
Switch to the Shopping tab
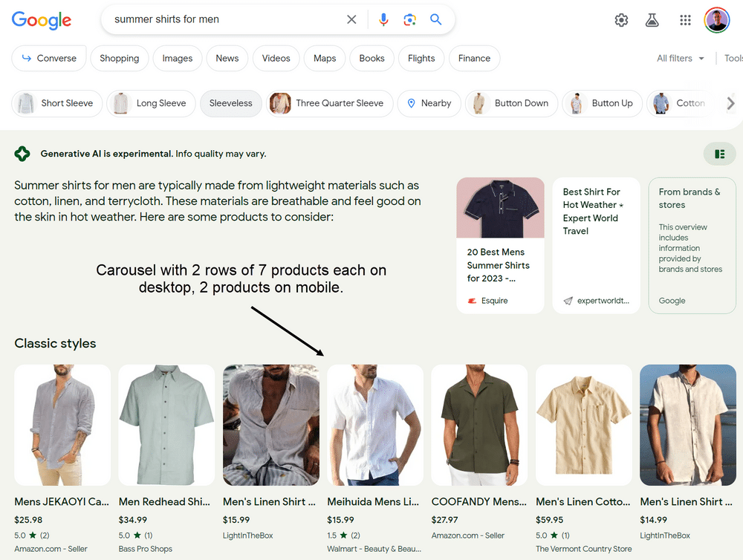point(119,58)
